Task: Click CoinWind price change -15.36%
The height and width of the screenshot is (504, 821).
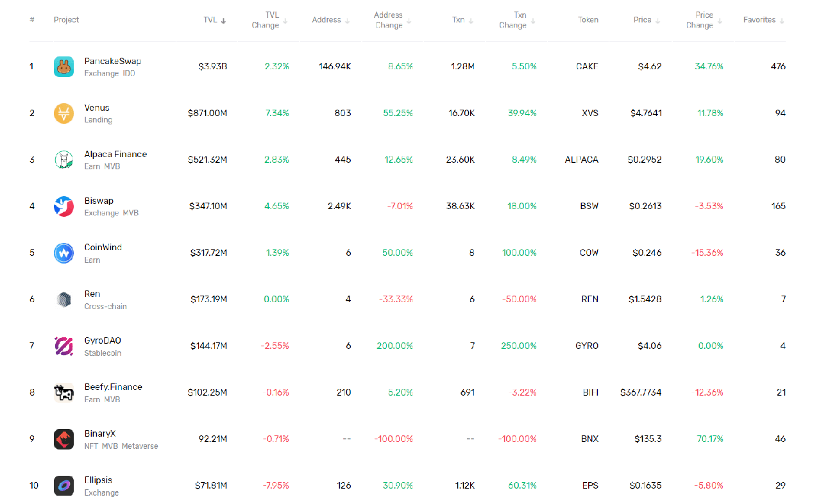Action: [707, 253]
